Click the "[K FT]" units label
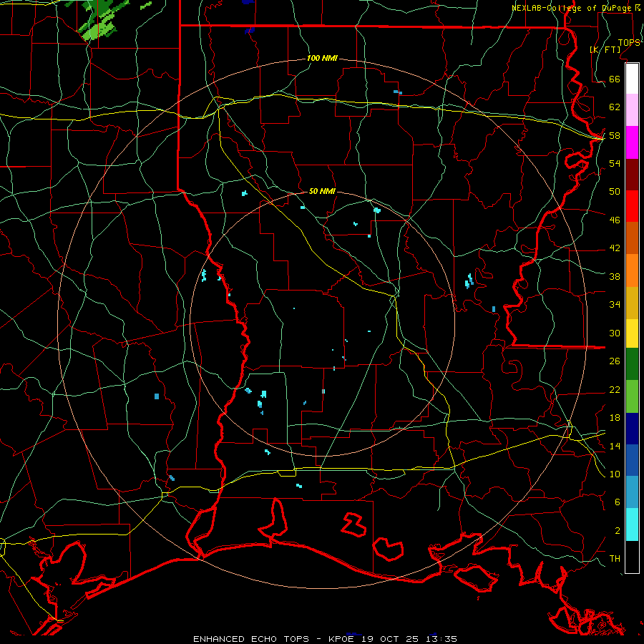The width and height of the screenshot is (644, 644). tap(605, 49)
